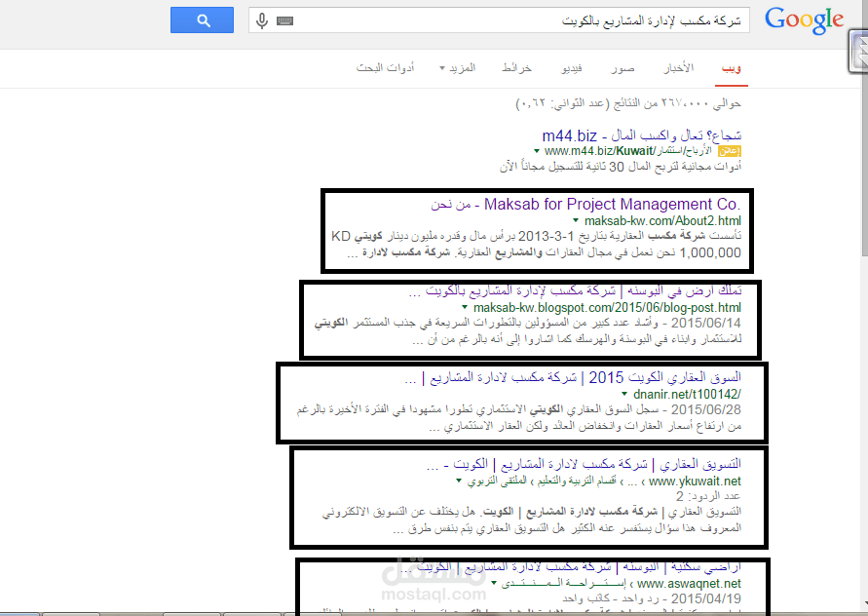Screen dimensions: 868x616
Task: Open the m44.biz ad result title
Action: [642, 135]
